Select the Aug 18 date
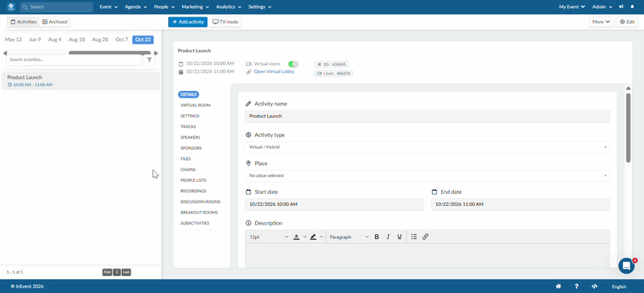This screenshot has width=644, height=293. click(x=76, y=39)
